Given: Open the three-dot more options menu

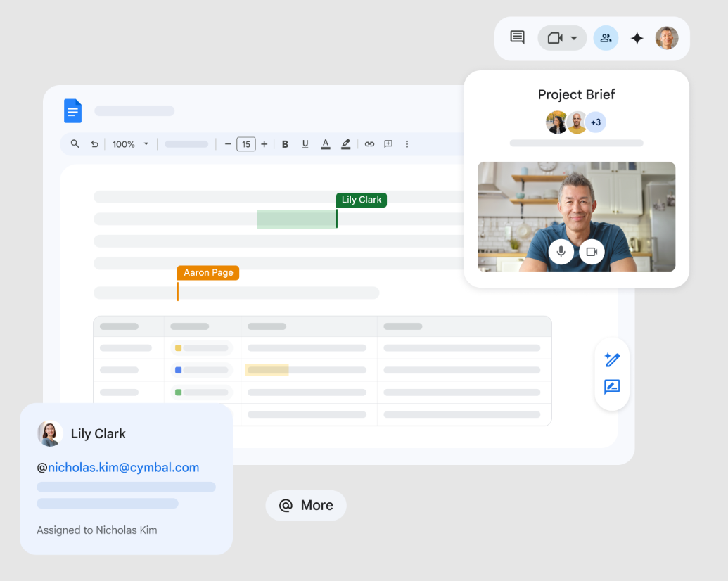Looking at the screenshot, I should 407,144.
